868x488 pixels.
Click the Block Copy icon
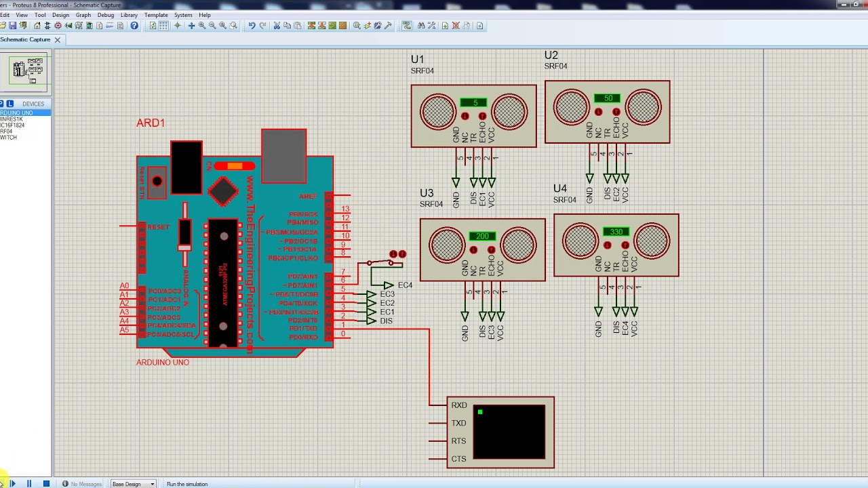[x=311, y=26]
